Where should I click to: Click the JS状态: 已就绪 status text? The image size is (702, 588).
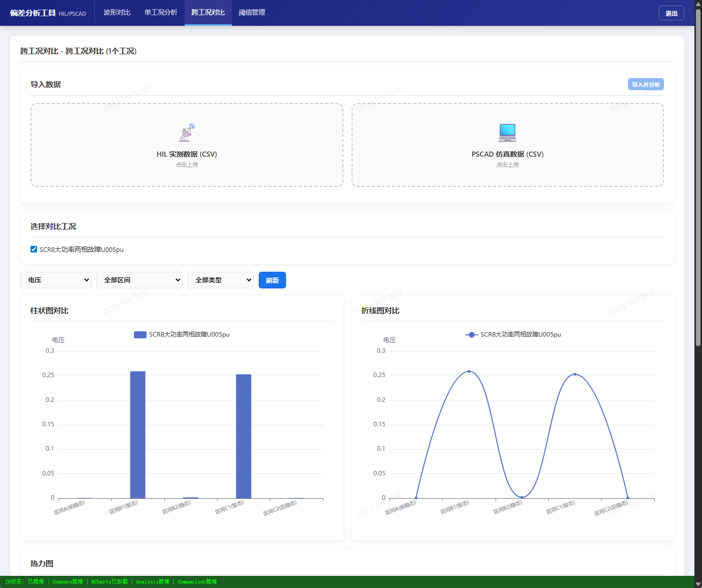point(25,582)
